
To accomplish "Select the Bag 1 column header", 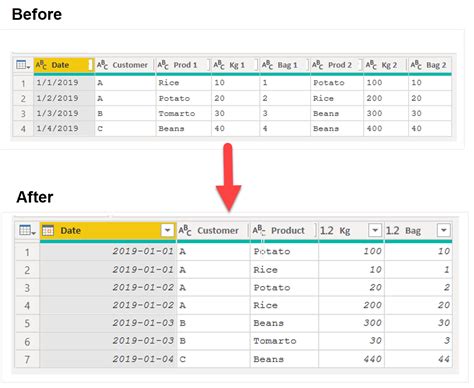I will click(285, 65).
